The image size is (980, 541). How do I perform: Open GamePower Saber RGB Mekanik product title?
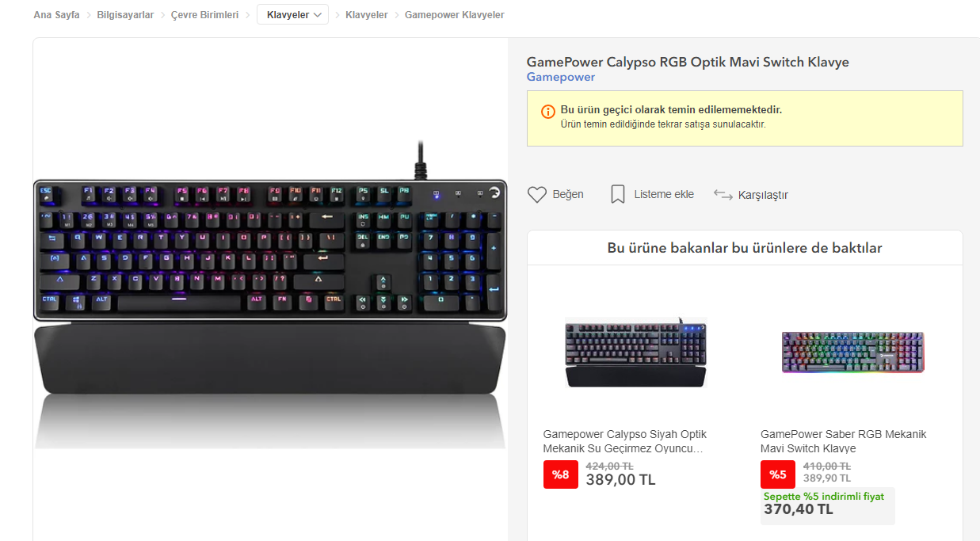(x=843, y=441)
